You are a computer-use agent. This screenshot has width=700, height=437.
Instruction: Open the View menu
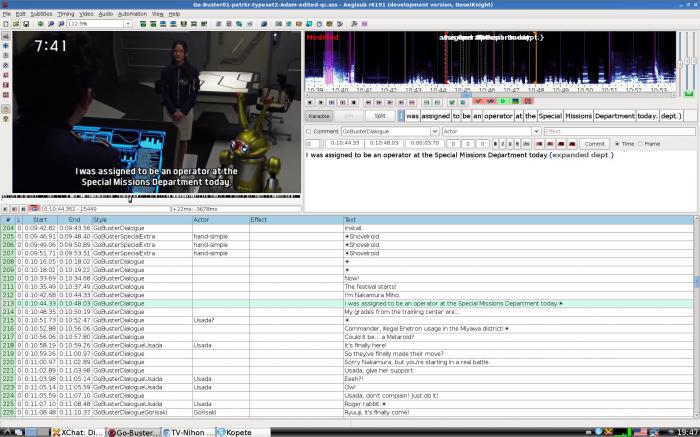coord(157,14)
